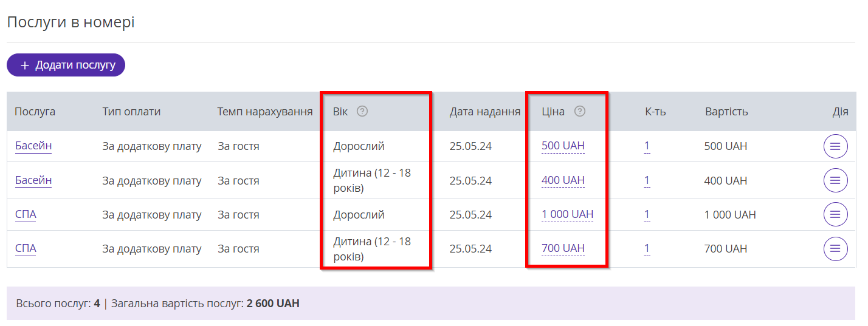The height and width of the screenshot is (326, 868).
Task: Edit the 700 UAH price
Action: click(x=563, y=248)
